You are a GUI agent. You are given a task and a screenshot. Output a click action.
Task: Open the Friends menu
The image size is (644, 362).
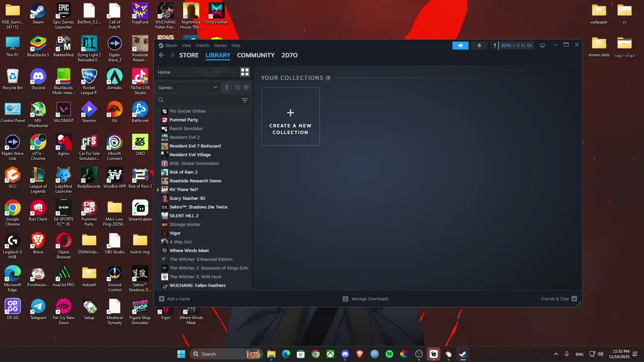coord(202,45)
